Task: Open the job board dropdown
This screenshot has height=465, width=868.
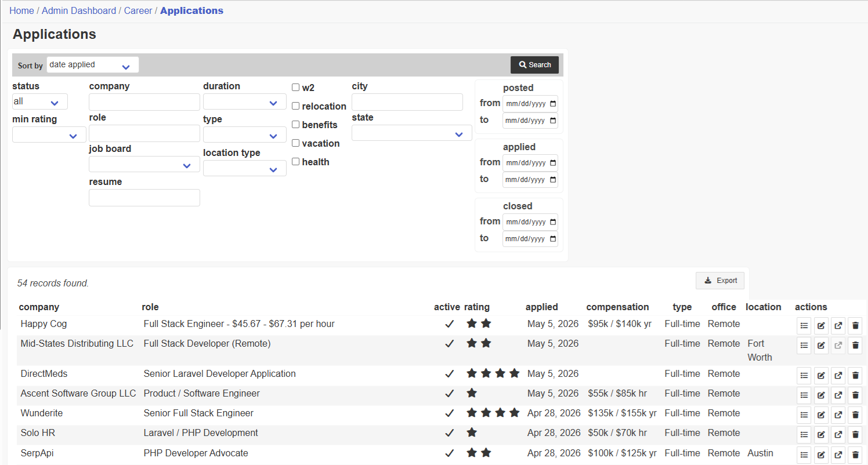Action: pos(144,164)
